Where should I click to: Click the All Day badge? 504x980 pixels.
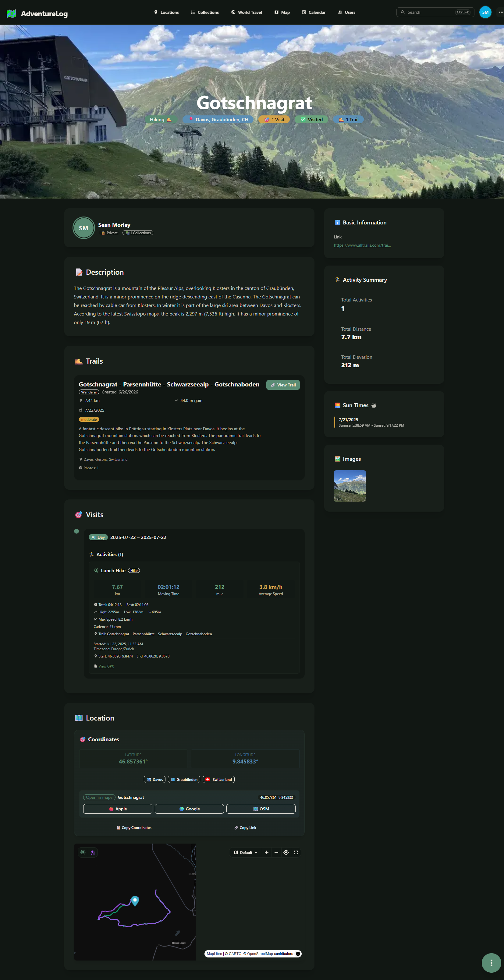tap(98, 537)
